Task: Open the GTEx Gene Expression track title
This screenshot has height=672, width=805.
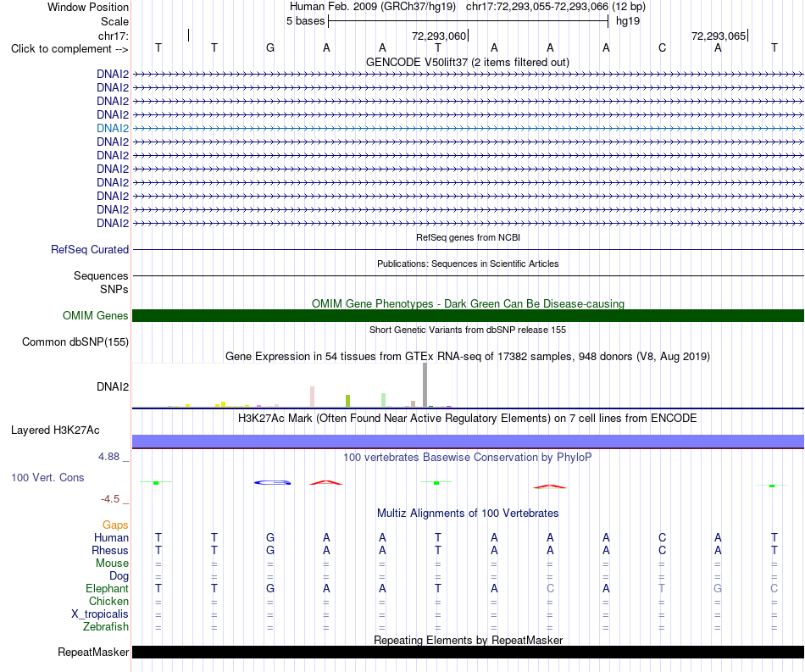Action: point(468,356)
